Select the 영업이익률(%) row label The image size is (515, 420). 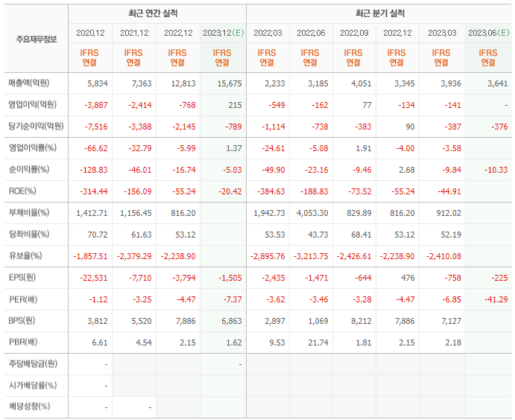33,147
